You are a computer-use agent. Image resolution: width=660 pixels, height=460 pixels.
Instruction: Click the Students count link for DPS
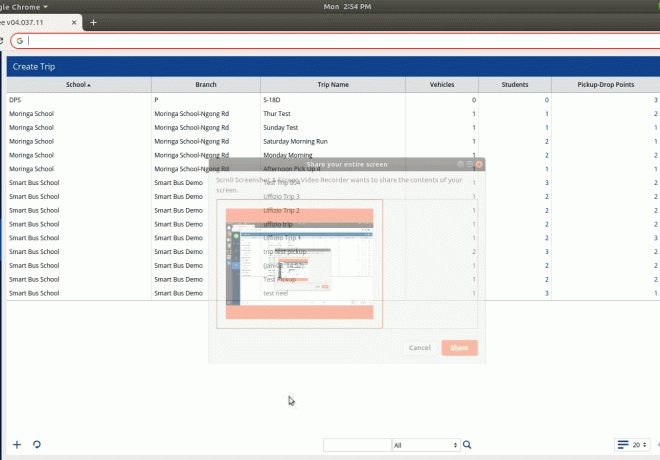click(546, 100)
